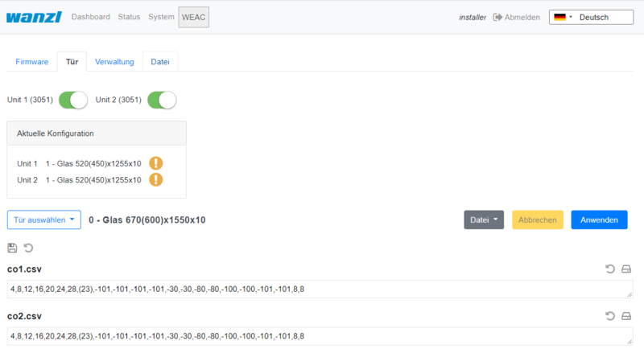The width and height of the screenshot is (644, 349).
Task: Toggle Unit 2 (3051) switch
Action: (161, 100)
